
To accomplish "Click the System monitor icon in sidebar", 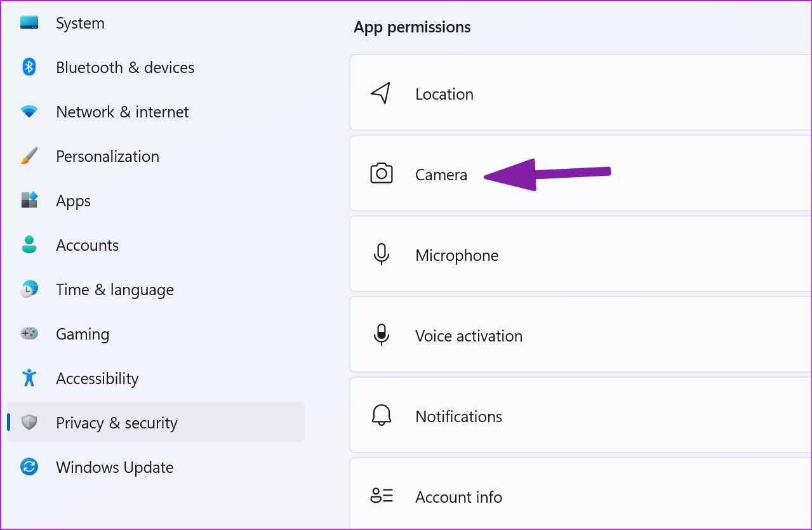I will click(29, 23).
